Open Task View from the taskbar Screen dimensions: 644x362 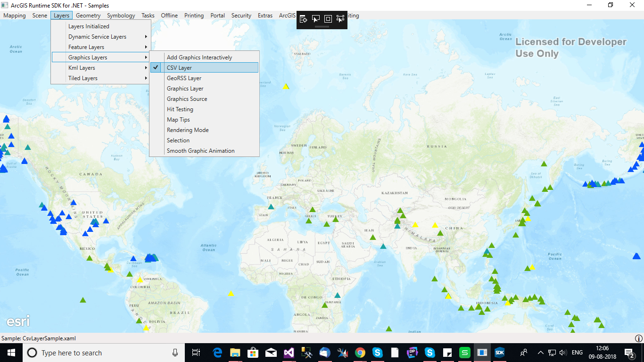point(197,353)
